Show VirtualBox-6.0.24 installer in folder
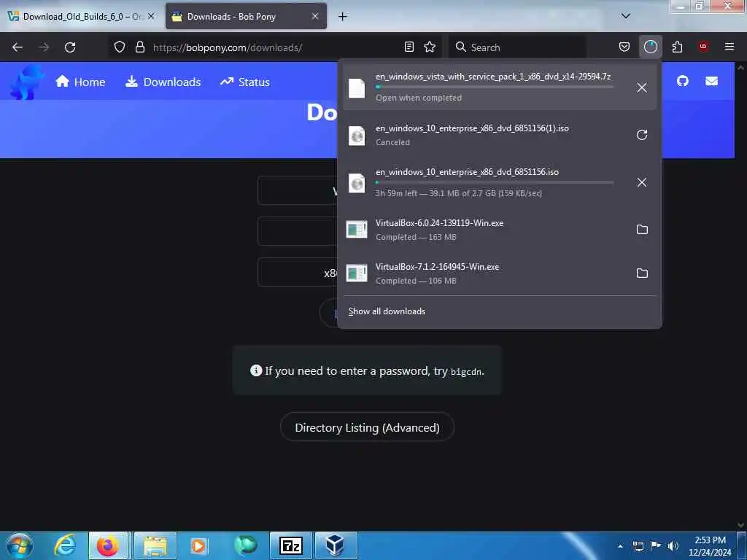747x560 pixels. point(642,230)
